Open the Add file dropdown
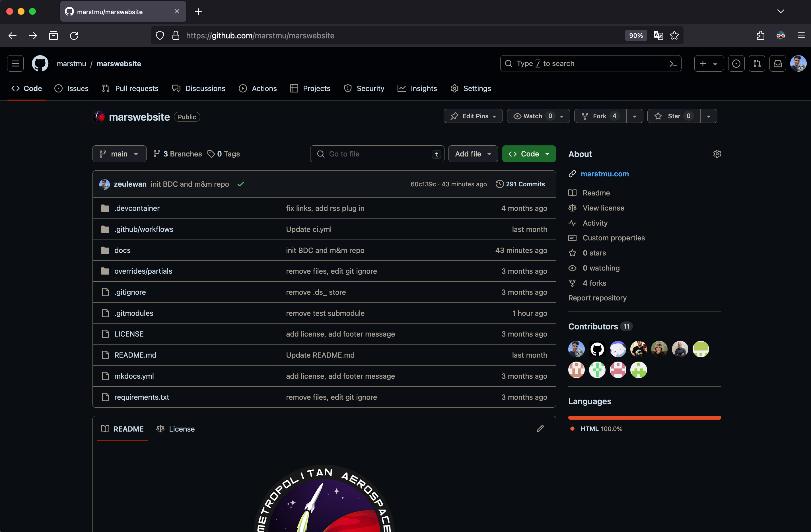The width and height of the screenshot is (811, 532). [473, 154]
